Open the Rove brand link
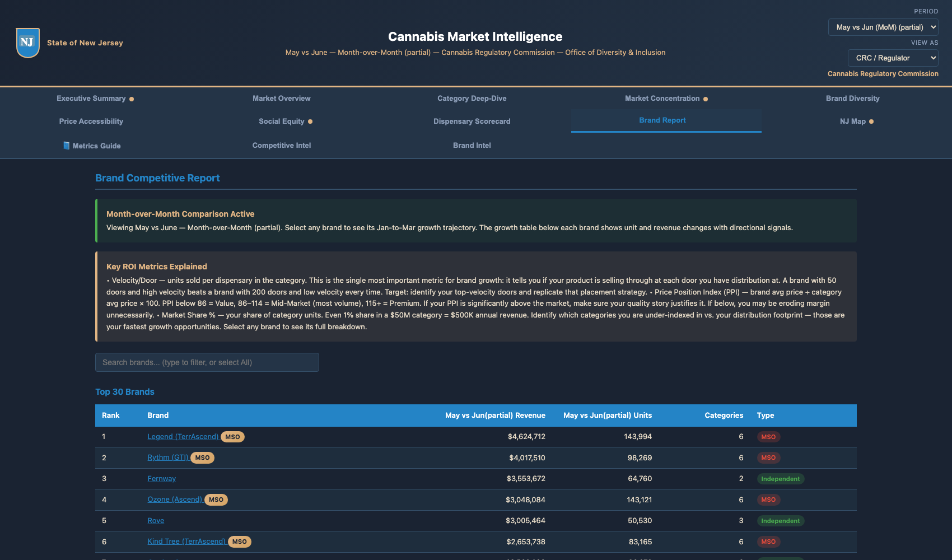952x560 pixels. (156, 521)
